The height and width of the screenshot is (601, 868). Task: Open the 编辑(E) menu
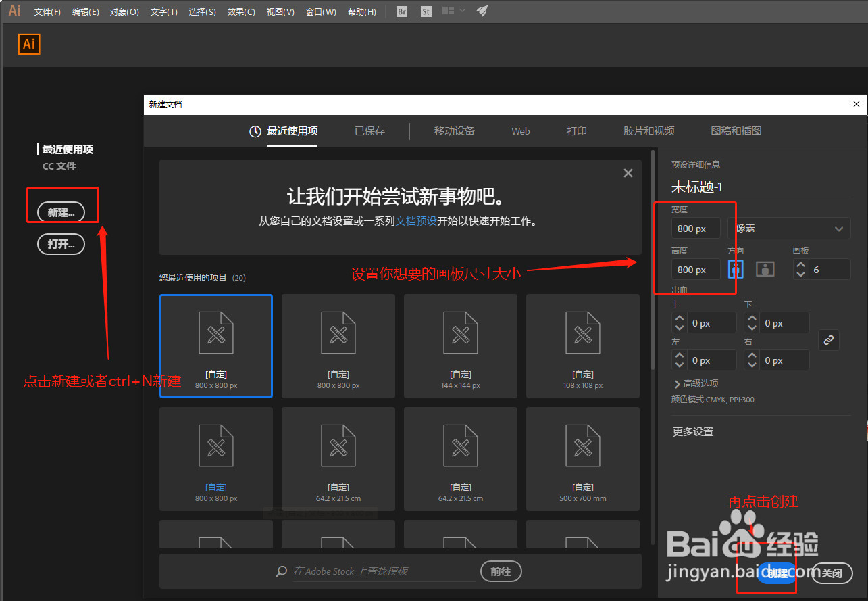tap(86, 12)
